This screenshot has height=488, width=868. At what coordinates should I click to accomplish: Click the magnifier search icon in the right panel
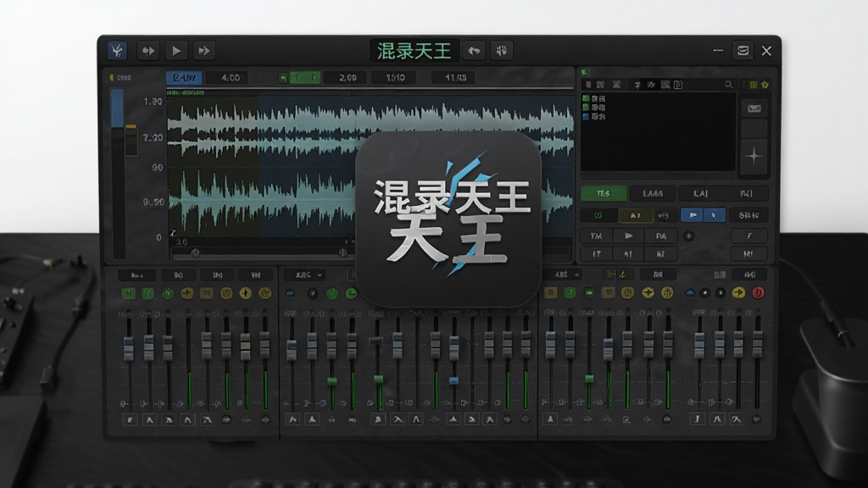point(728,85)
